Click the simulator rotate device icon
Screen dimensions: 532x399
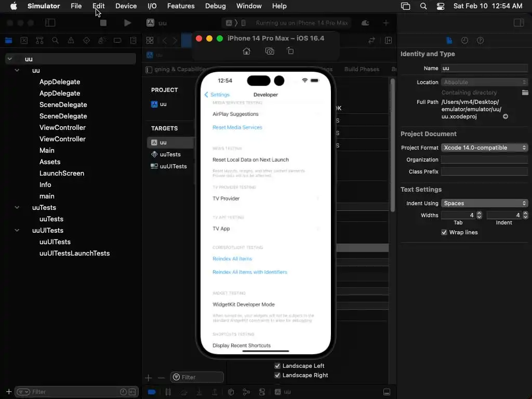(290, 51)
